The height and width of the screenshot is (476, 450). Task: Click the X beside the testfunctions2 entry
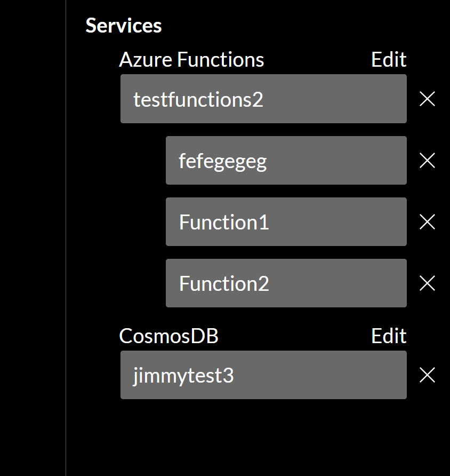(x=427, y=99)
